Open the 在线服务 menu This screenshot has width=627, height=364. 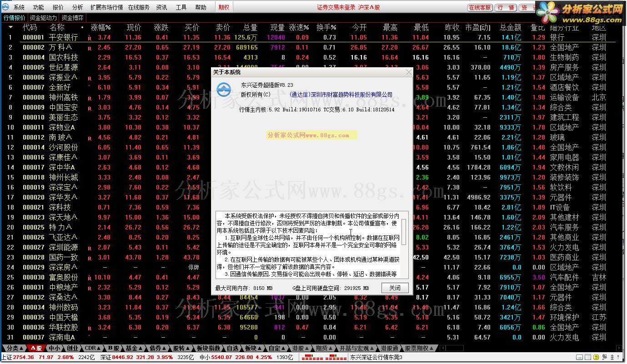(x=139, y=7)
